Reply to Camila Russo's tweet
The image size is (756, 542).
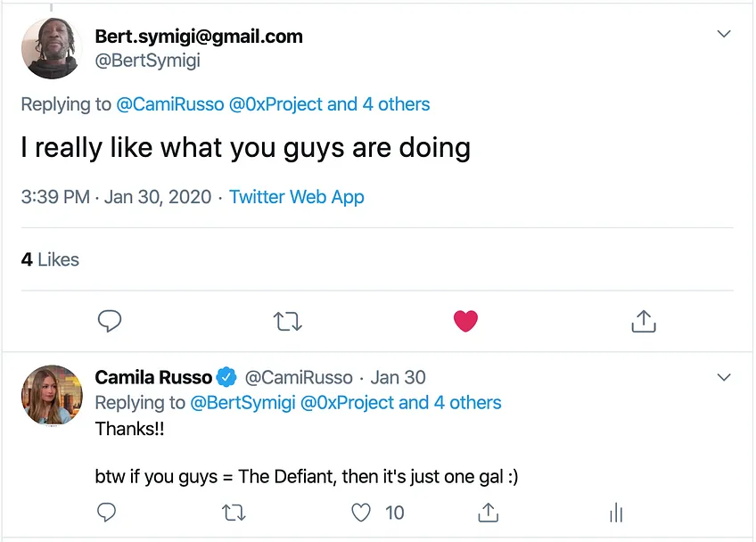107,512
